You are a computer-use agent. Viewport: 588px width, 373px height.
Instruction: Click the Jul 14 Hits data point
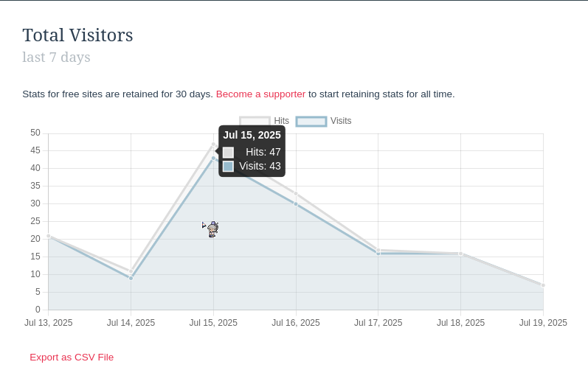131,271
